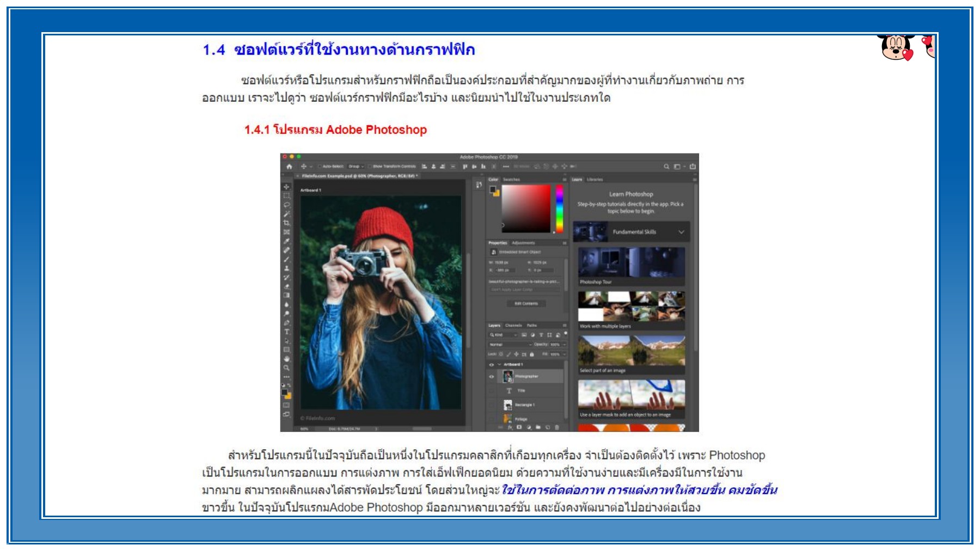Select the Lasso tool
Viewport: 980px width, 551px height.
286,205
